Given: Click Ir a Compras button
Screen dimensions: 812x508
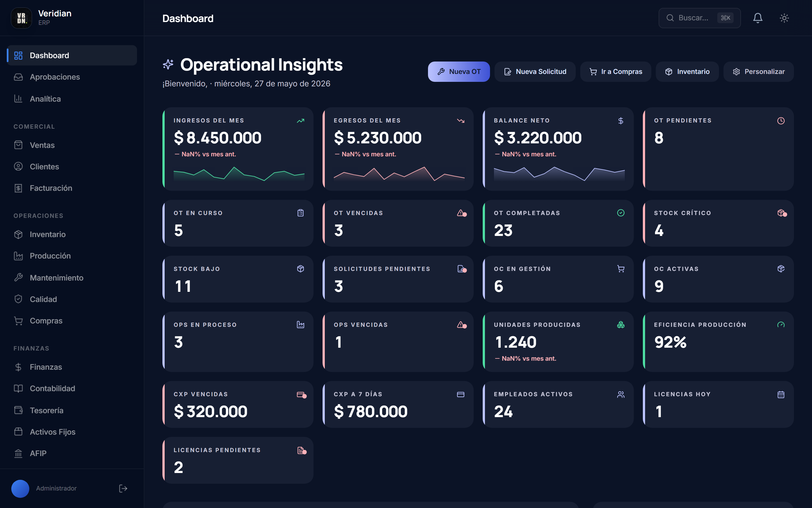Looking at the screenshot, I should 615,72.
